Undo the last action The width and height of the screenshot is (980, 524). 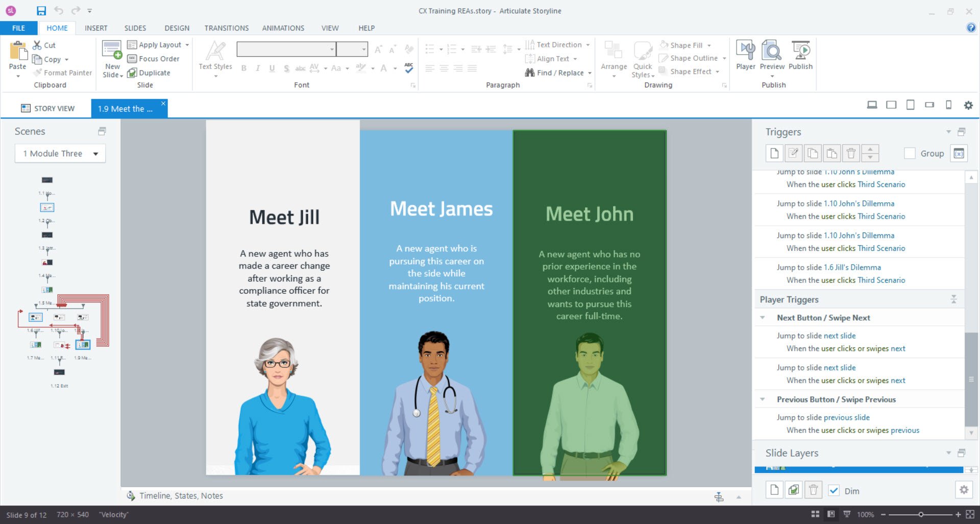(59, 11)
